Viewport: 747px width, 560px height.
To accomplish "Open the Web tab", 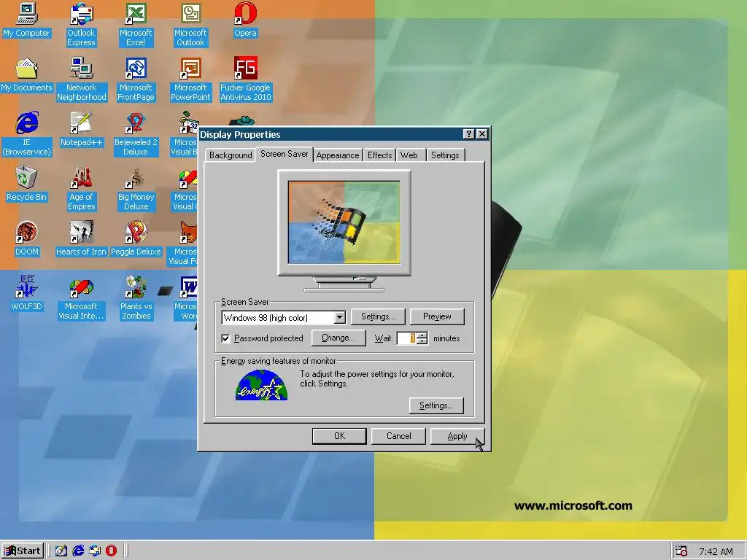I will (409, 155).
